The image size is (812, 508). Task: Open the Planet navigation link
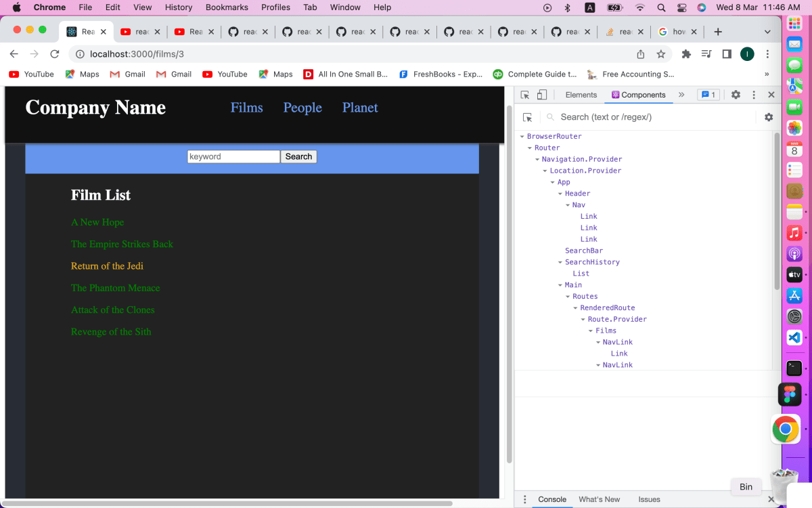click(x=360, y=108)
